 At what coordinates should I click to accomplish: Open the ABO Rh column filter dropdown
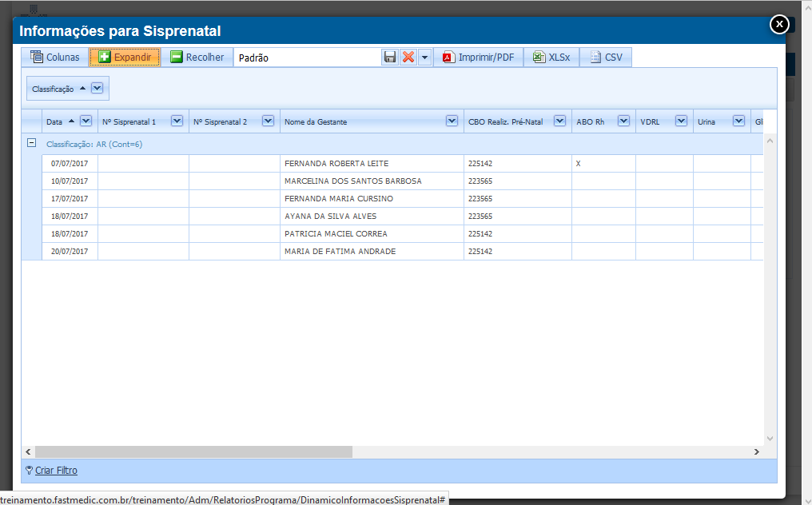[x=624, y=121]
